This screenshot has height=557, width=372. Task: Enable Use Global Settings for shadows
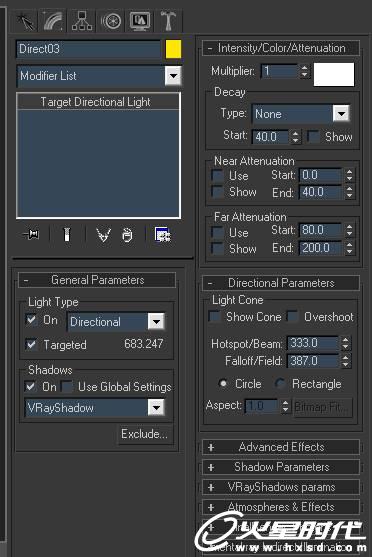click(66, 386)
